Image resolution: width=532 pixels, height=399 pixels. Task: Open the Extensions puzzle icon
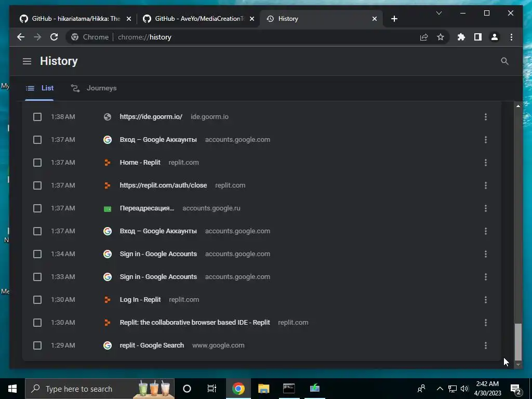(461, 37)
